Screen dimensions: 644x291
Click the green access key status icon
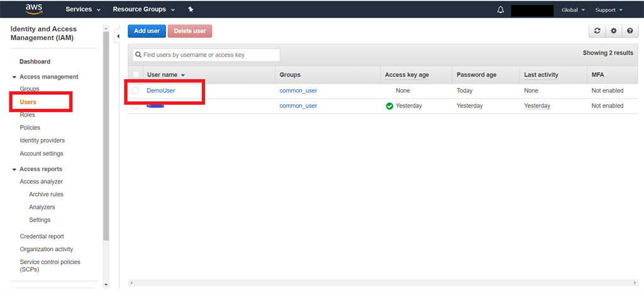(x=389, y=106)
